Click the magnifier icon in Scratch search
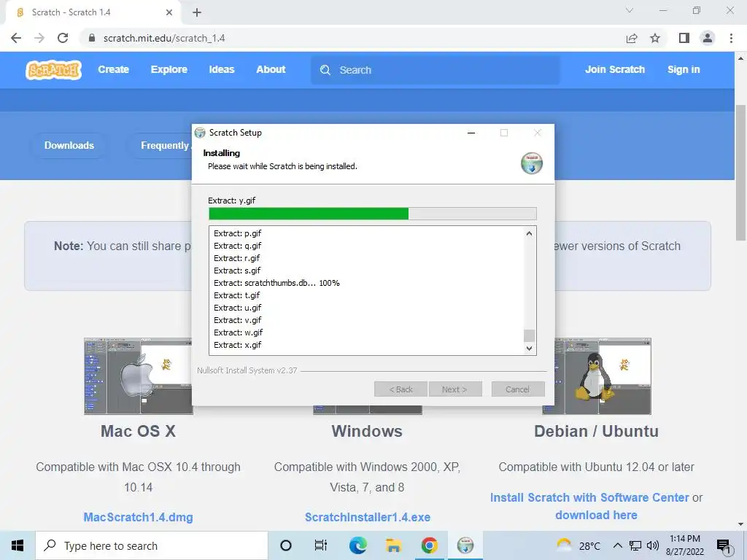The image size is (747, 560). coord(325,70)
